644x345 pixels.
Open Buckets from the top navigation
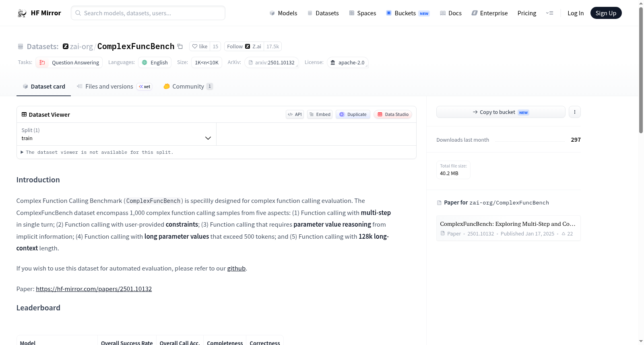408,13
